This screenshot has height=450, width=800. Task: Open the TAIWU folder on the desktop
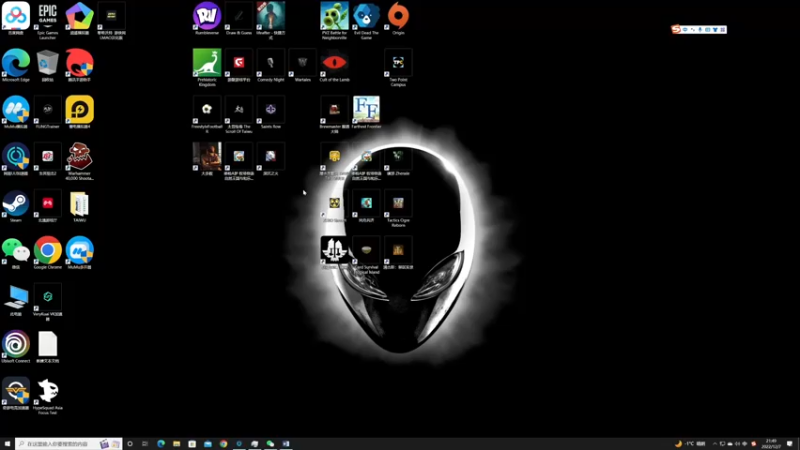pyautogui.click(x=80, y=206)
